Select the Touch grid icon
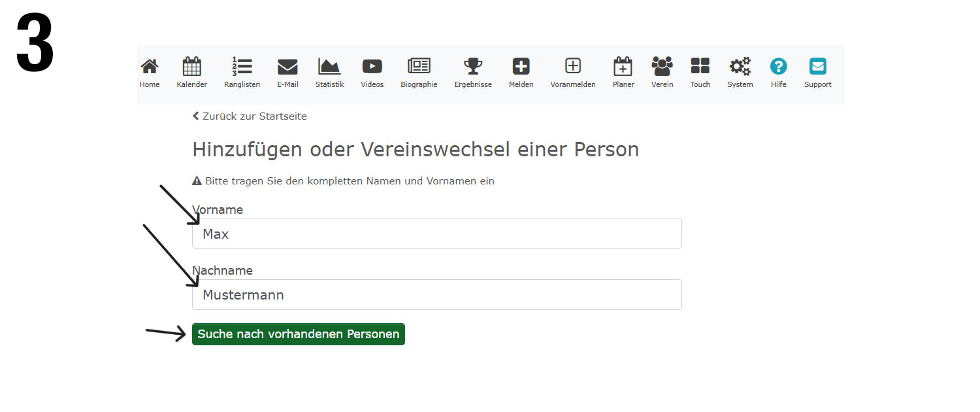980x412 pixels. (x=700, y=67)
